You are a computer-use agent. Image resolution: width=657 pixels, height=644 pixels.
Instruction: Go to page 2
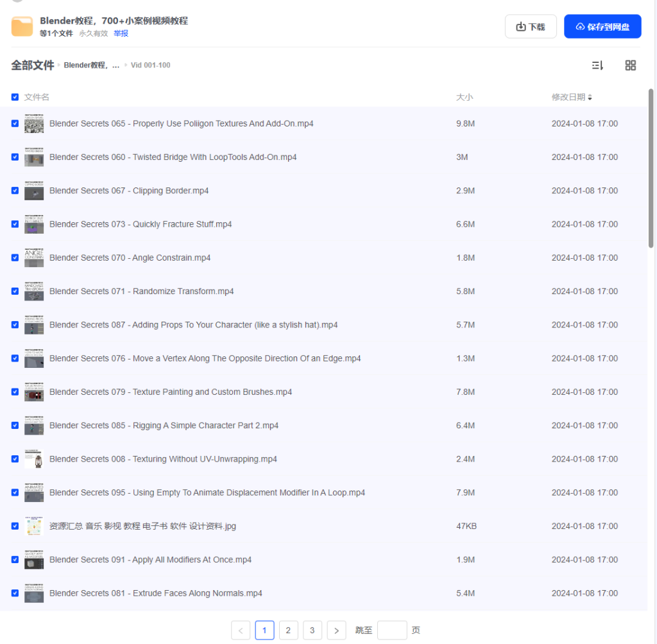tap(288, 631)
